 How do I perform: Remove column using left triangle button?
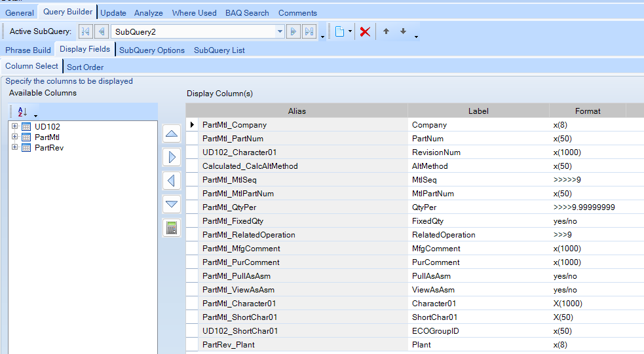coord(172,181)
